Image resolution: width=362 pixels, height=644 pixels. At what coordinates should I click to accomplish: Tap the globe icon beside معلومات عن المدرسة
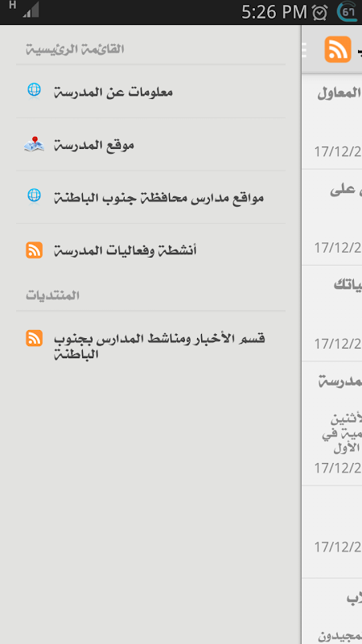point(34,90)
